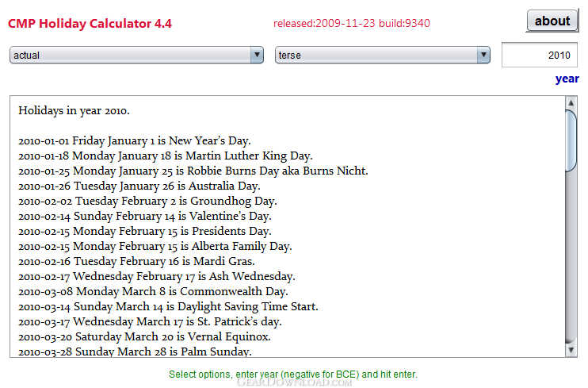Screen dimensions: 588x388
Task: Click the about button
Action: pos(552,21)
